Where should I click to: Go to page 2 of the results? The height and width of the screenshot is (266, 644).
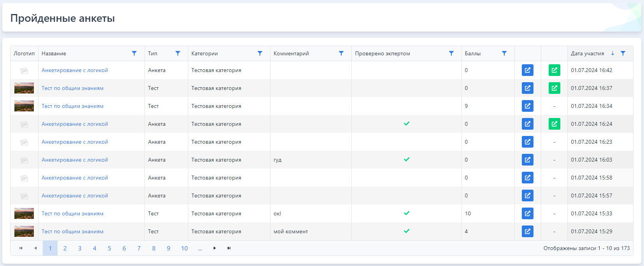click(65, 248)
